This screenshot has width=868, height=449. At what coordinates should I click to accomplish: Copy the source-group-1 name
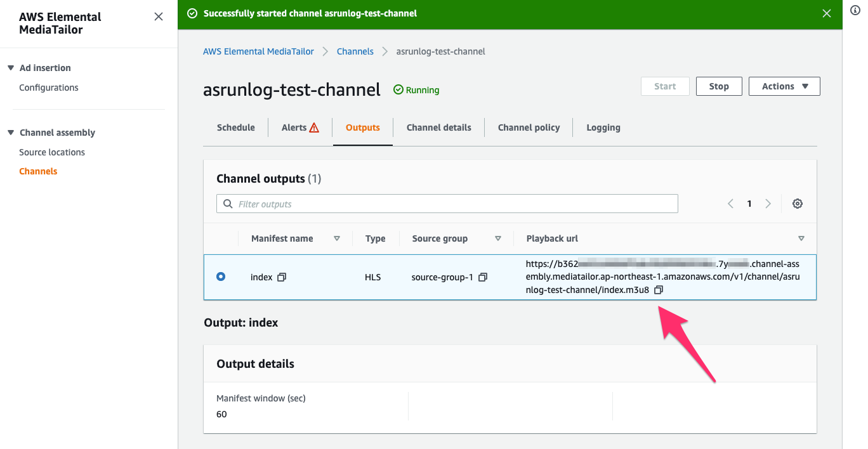tap(483, 277)
